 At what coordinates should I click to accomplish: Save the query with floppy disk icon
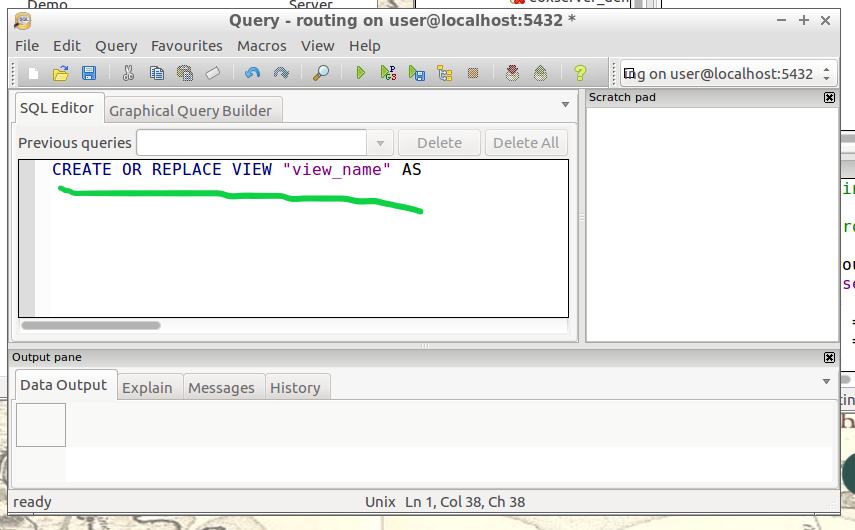click(89, 73)
